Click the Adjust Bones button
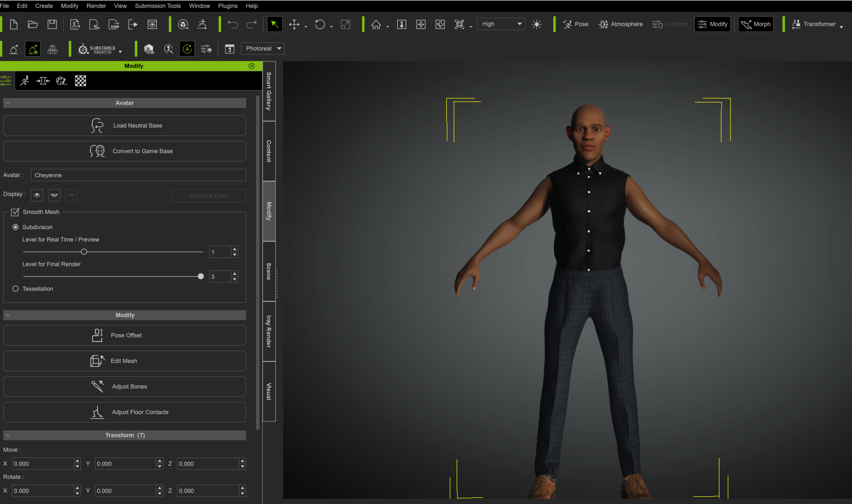Viewport: 852px width, 504px height. (124, 387)
